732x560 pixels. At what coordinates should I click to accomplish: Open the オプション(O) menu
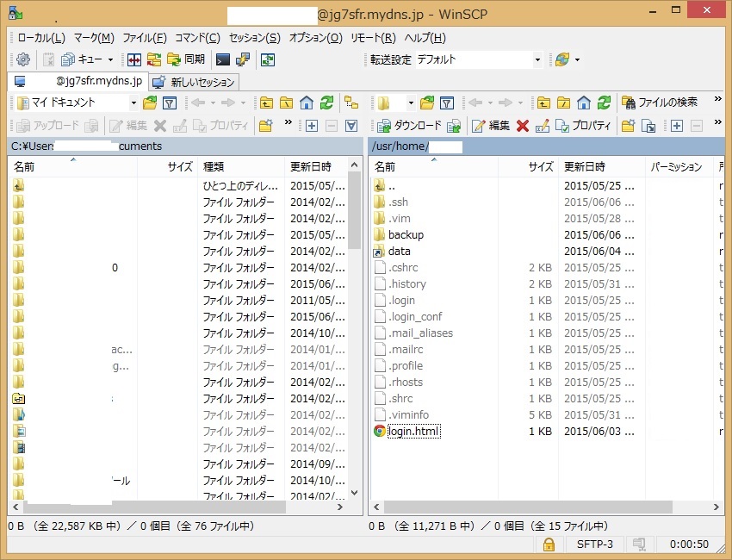(315, 38)
